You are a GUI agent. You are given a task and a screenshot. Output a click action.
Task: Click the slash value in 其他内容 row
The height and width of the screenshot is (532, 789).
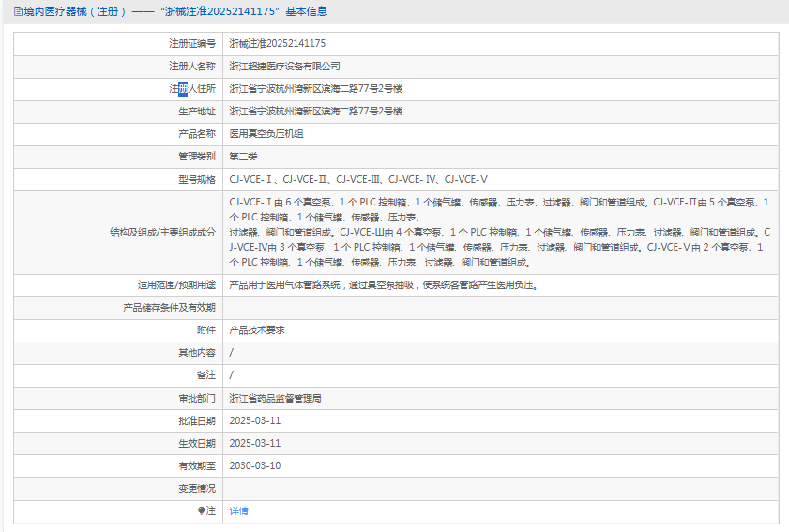pos(232,353)
